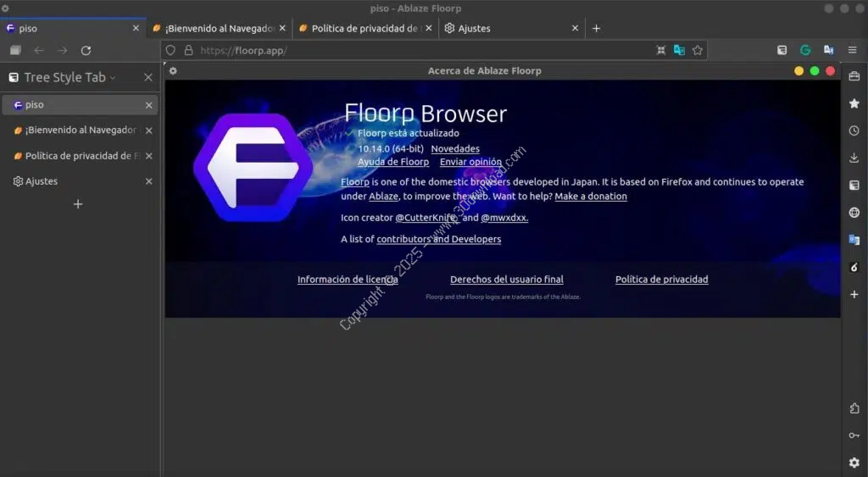
Task: Select the Política de privacidad tab at top
Action: tap(364, 28)
